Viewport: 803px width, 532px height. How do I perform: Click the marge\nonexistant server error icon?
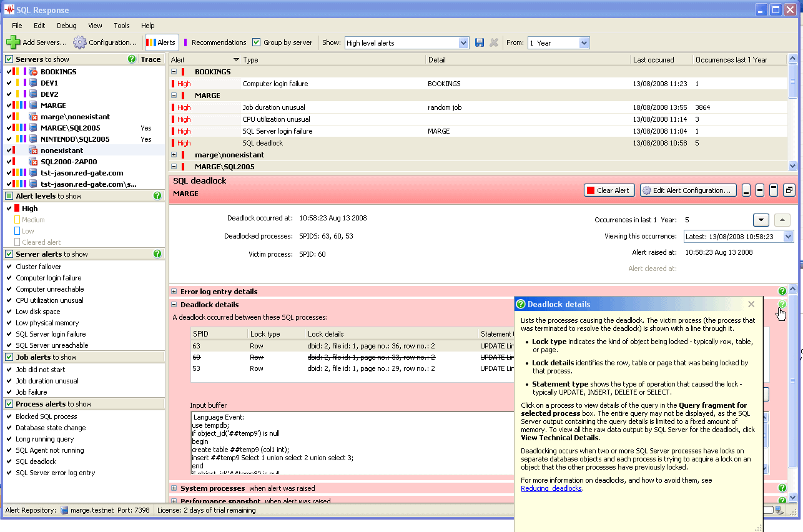tap(33, 117)
